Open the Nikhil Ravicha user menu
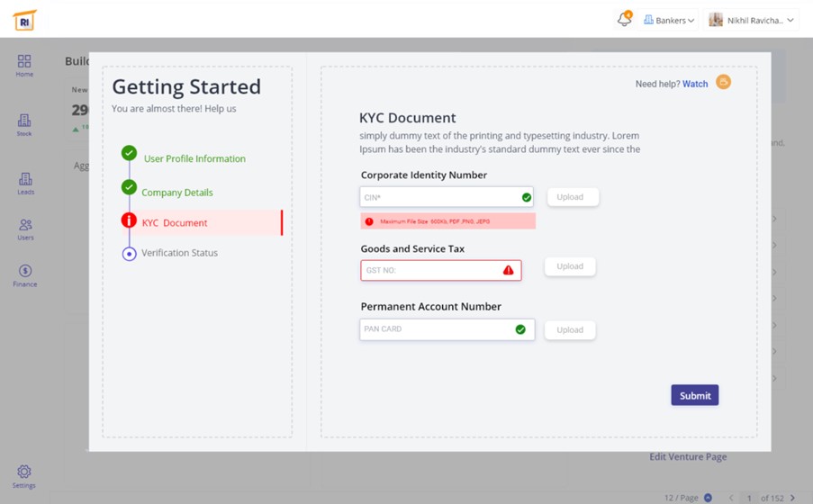Screen dimensions: 813x504 (751, 20)
